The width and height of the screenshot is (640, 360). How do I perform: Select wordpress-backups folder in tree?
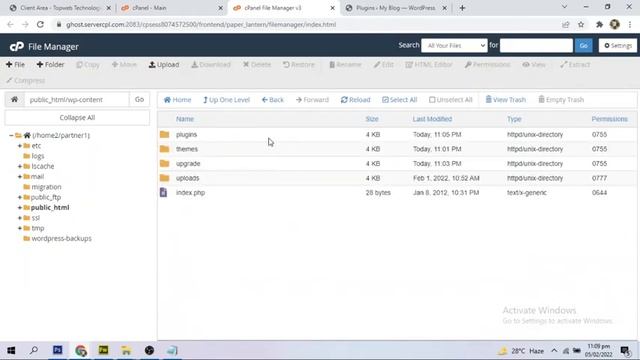61,238
